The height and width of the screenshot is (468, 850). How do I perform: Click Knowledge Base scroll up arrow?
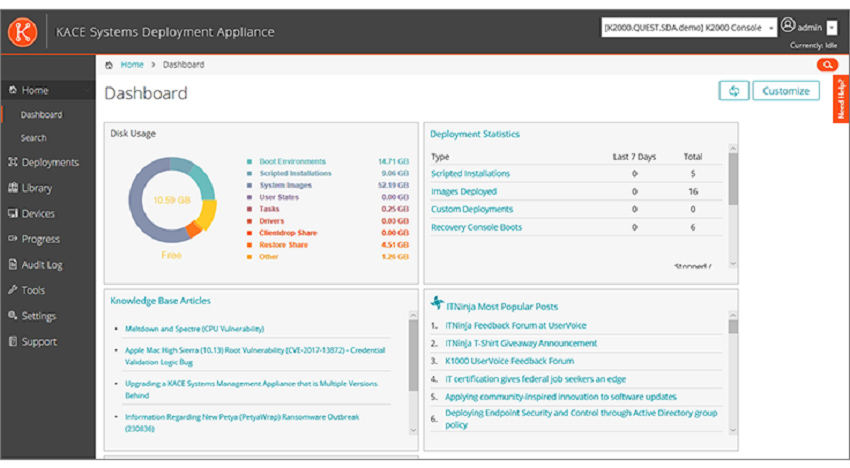pos(413,315)
